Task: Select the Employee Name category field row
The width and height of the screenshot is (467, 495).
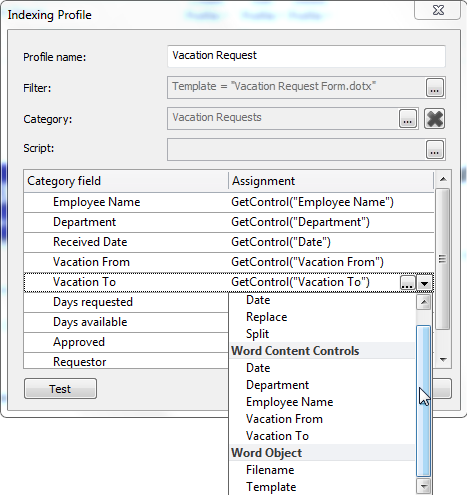Action: tap(126, 202)
